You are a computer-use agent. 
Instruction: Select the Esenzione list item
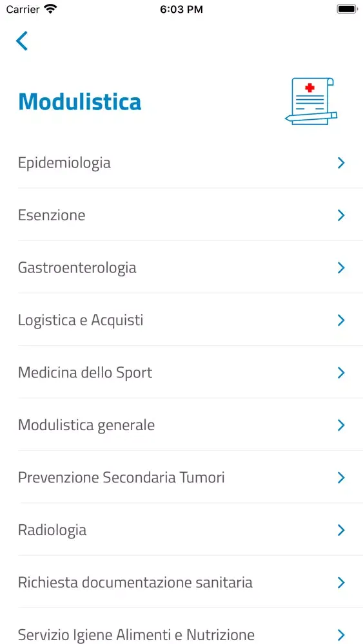[x=190, y=215]
